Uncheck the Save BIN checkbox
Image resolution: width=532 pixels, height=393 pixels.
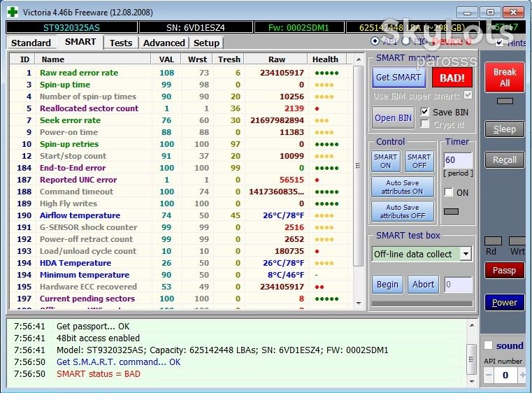[x=424, y=112]
